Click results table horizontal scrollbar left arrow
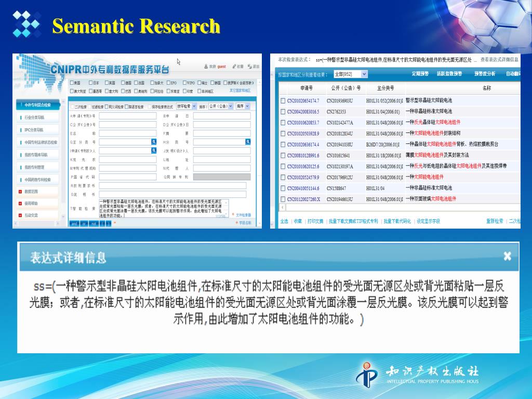This screenshot has height=399, width=532. pos(283,207)
